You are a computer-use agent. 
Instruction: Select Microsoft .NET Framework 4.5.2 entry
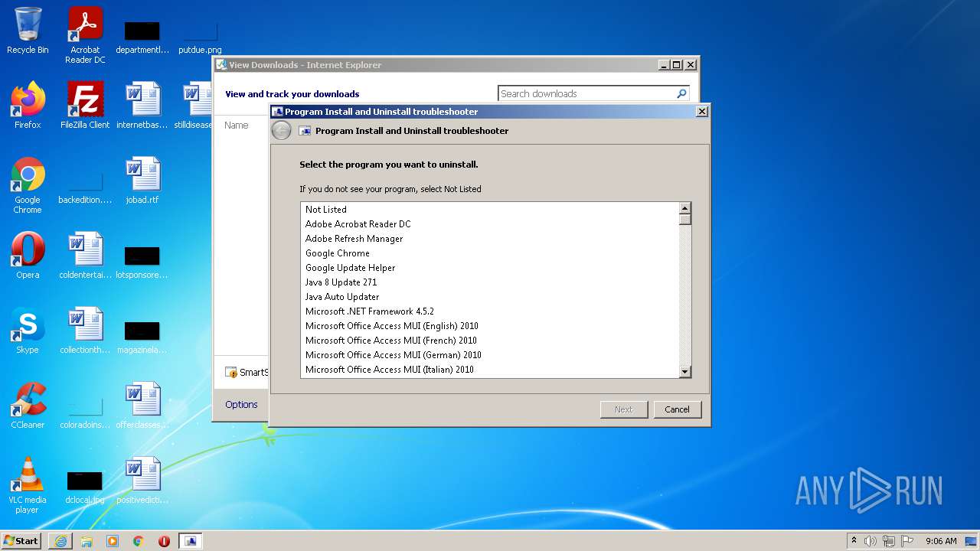pos(490,311)
